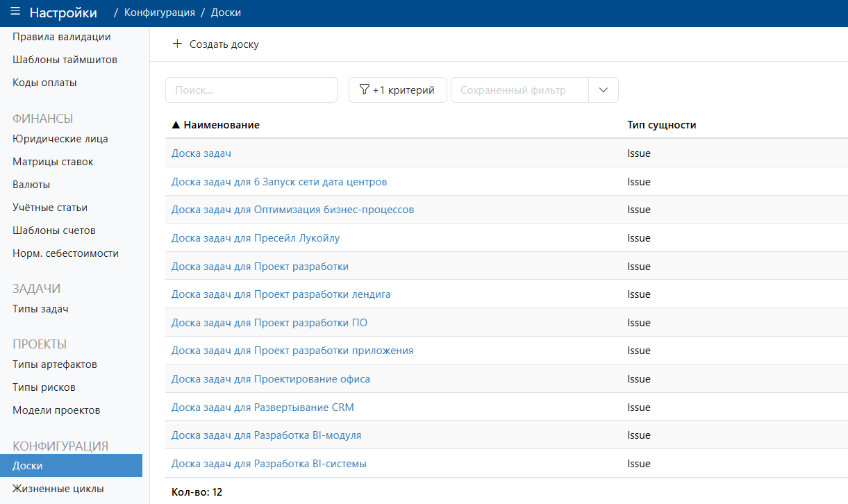Open Норм. себестоимости in the sidebar
The image size is (848, 504).
[x=65, y=253]
